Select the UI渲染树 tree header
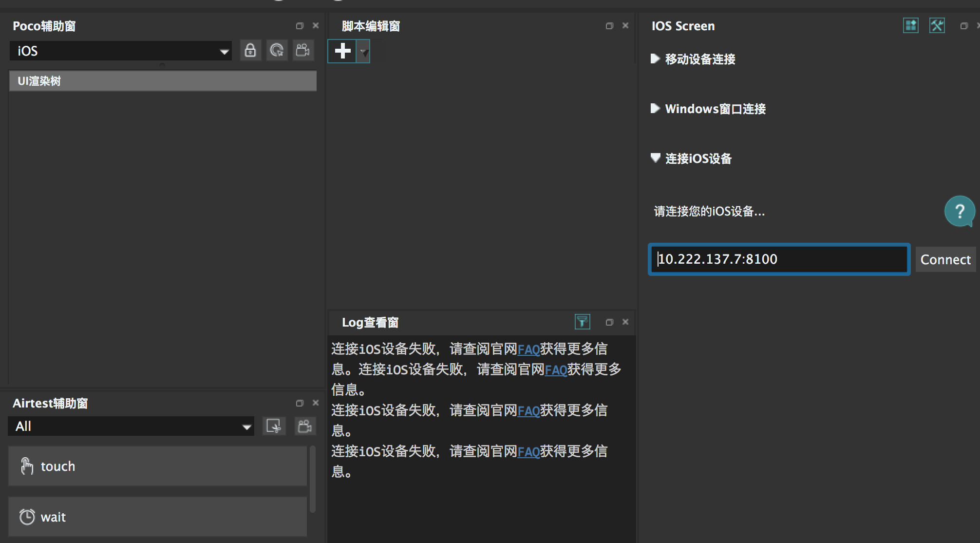Screen dimensions: 980x543 [163, 81]
